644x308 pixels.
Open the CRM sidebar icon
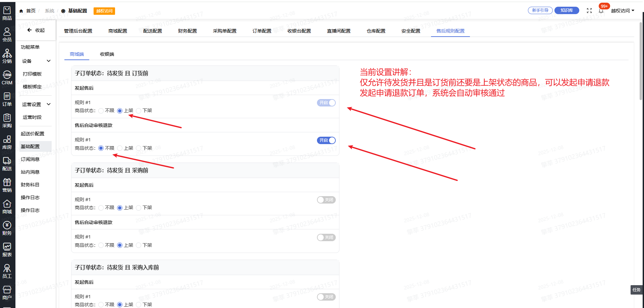pos(7,78)
